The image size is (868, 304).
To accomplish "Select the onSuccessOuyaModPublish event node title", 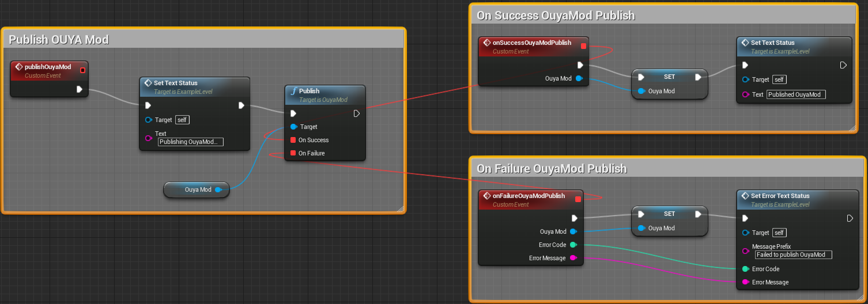I will (532, 43).
